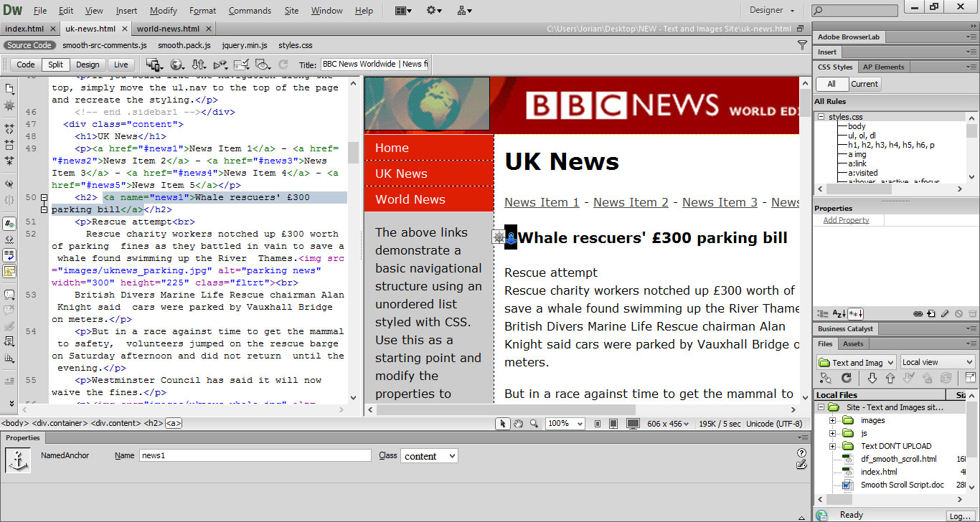Click the styles.css related file button
Screen dimensions: 980x522
296,45
